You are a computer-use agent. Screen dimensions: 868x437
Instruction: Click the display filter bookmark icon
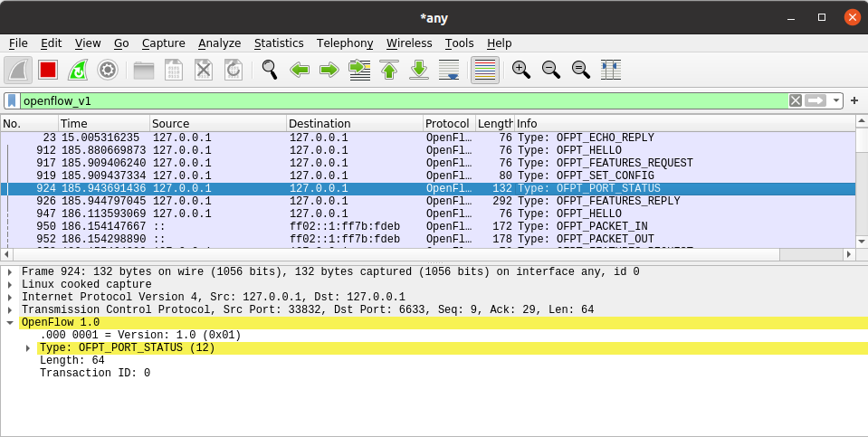point(12,100)
